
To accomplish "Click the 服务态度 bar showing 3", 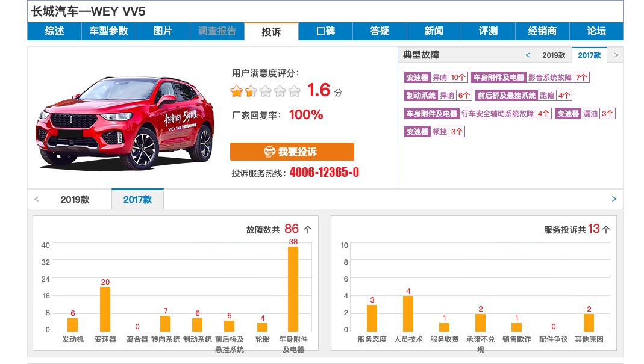I will pos(372,318).
